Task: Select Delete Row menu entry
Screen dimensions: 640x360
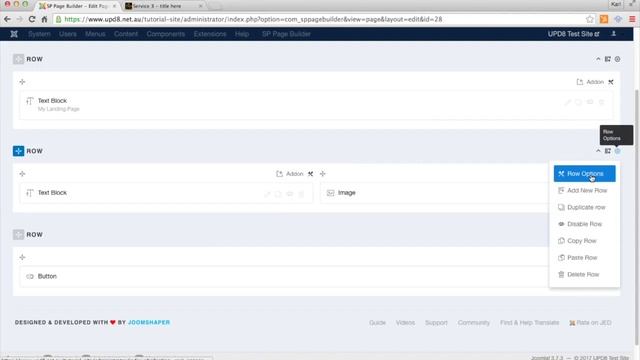Action: 584,274
